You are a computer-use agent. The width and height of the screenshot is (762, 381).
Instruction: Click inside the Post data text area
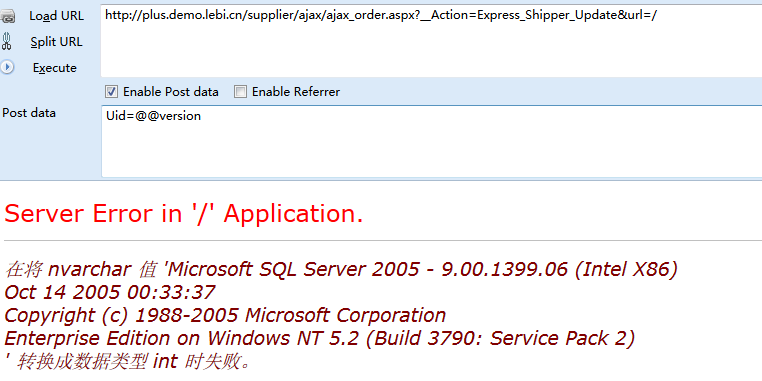pyautogui.click(x=431, y=141)
